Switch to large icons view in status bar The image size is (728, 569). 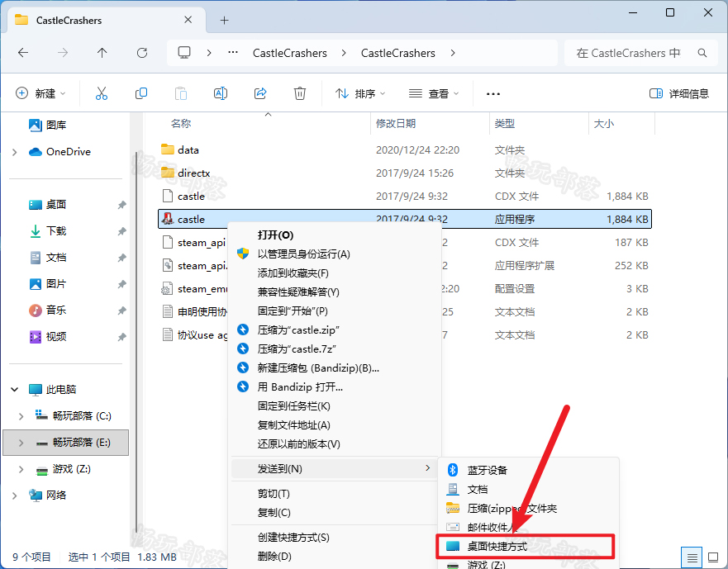(x=712, y=557)
